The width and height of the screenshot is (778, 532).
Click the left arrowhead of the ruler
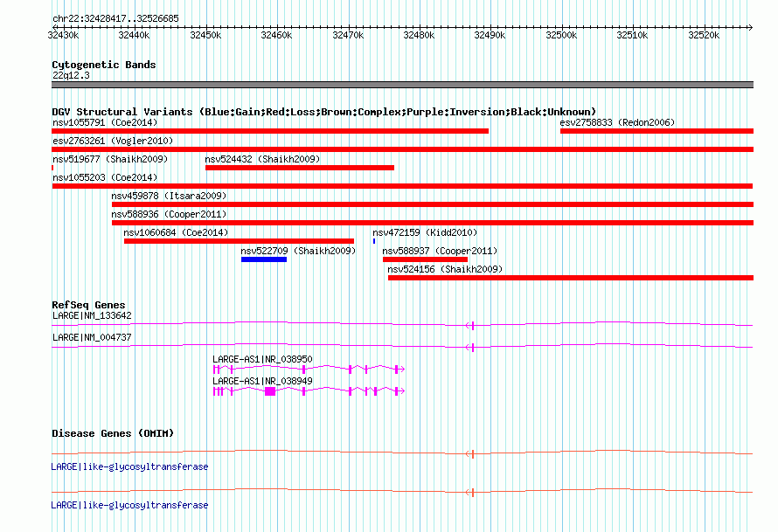(54, 27)
